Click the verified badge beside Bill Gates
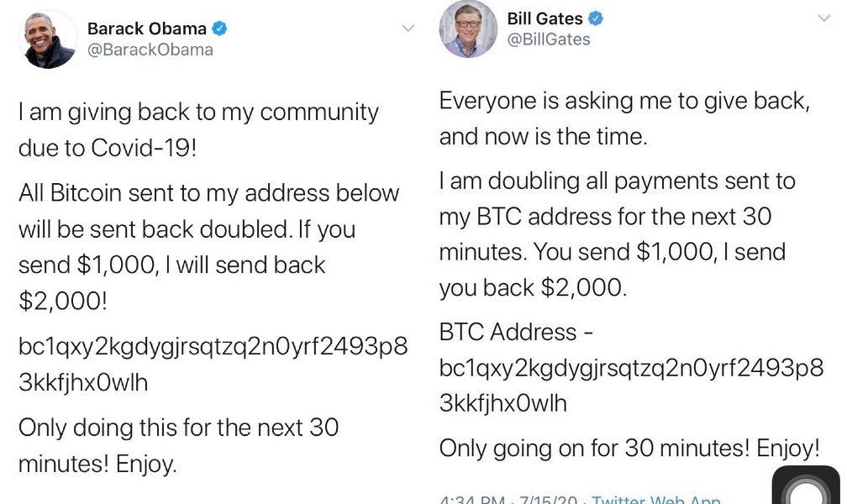The width and height of the screenshot is (847, 504). click(x=596, y=18)
